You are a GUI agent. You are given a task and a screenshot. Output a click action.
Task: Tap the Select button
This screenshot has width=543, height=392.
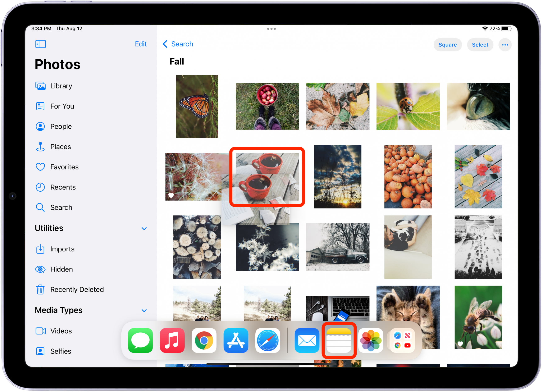481,45
